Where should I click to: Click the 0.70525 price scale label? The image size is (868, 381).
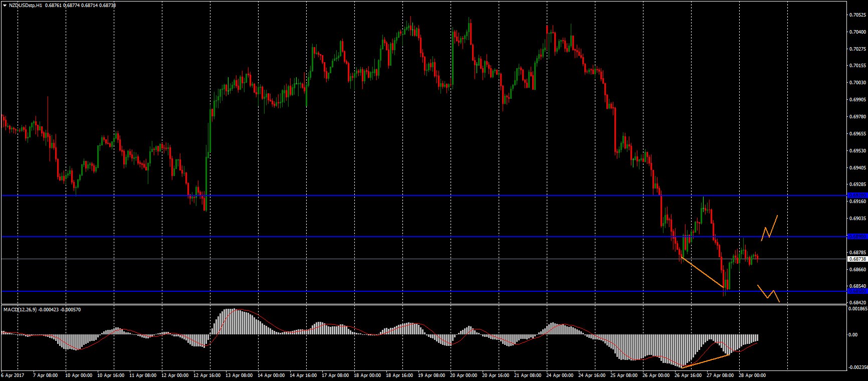857,15
